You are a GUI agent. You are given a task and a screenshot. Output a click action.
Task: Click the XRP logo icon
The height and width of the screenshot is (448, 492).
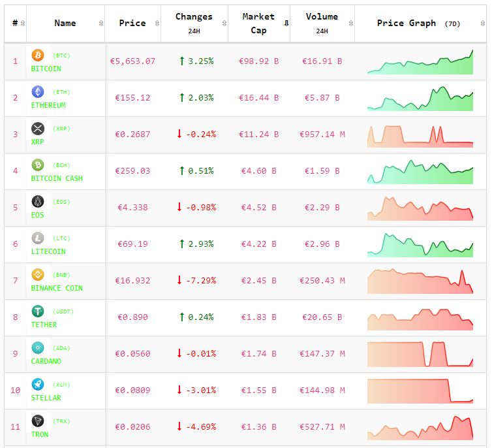(x=38, y=129)
